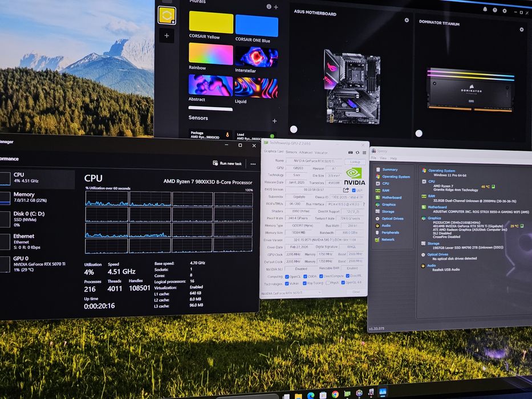
Task: Open Microsoft Store icon in taskbar
Action: pos(323,395)
